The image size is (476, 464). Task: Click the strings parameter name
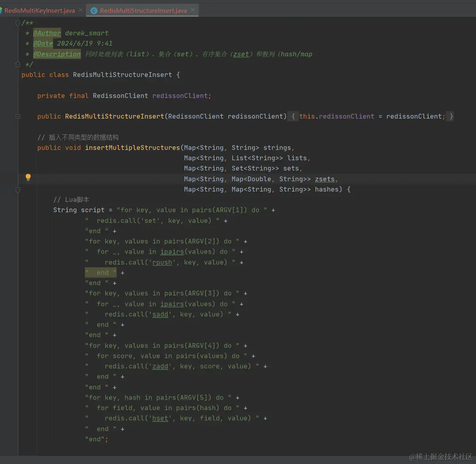tap(277, 148)
